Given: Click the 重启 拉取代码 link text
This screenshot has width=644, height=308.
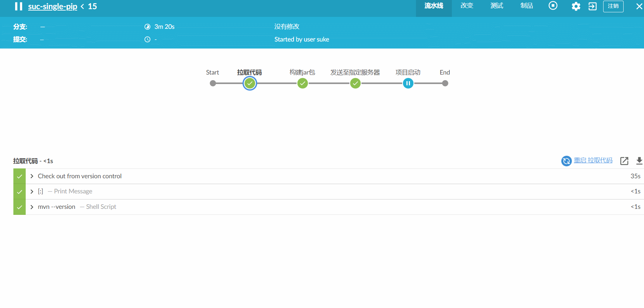Looking at the screenshot, I should coord(593,160).
